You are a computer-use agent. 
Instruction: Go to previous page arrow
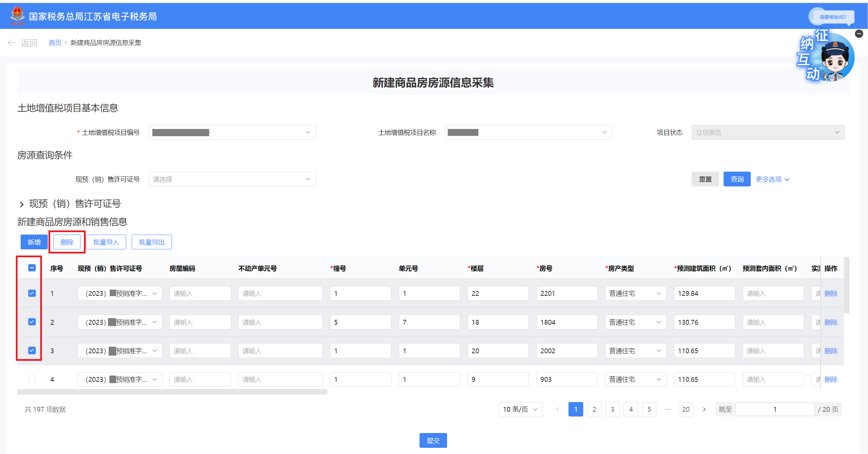coord(557,409)
